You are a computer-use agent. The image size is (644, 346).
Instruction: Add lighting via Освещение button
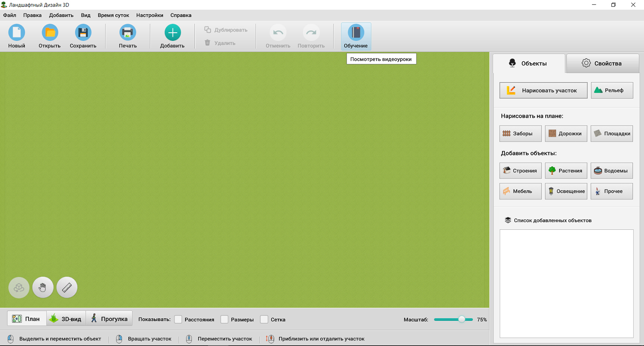tap(566, 191)
